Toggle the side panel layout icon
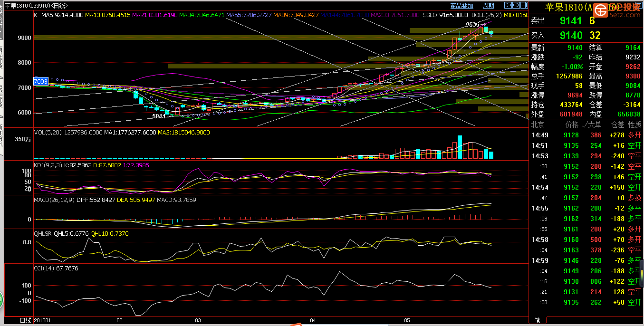644x326 pixels. point(524,5)
